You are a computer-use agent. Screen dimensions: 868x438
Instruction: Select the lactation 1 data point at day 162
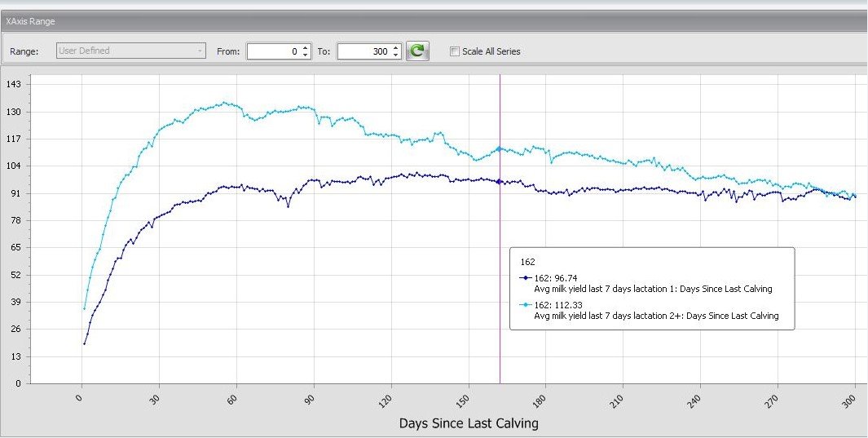click(500, 181)
